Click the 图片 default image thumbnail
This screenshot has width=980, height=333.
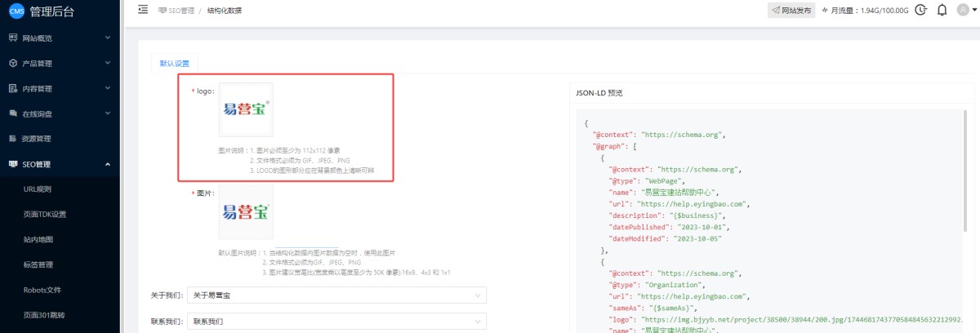point(246,211)
